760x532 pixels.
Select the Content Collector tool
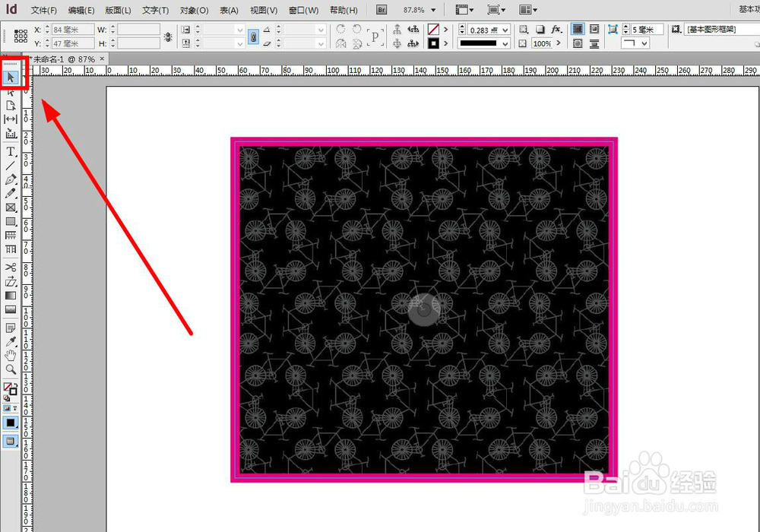[11, 133]
